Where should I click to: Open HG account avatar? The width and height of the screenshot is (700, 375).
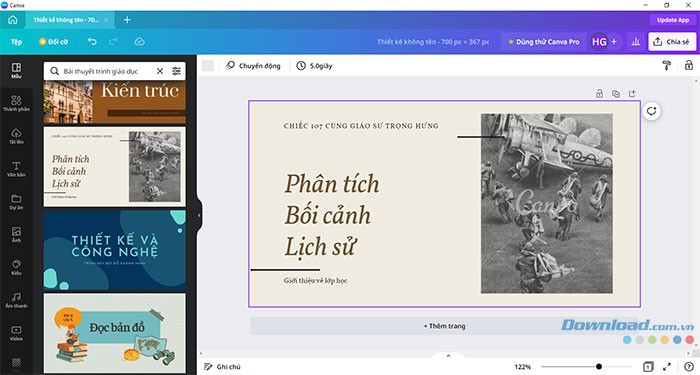click(x=599, y=42)
